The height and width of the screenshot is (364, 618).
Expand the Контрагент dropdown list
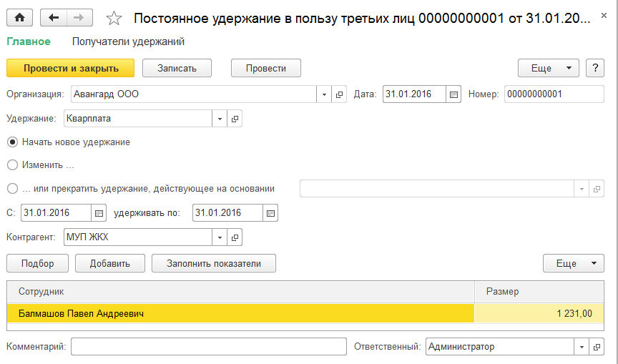[220, 237]
